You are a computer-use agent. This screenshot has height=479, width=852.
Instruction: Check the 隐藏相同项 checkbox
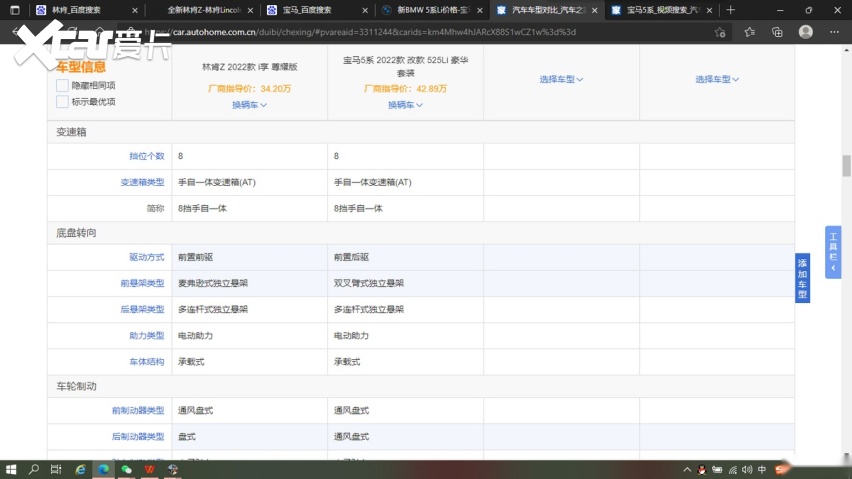(x=62, y=85)
